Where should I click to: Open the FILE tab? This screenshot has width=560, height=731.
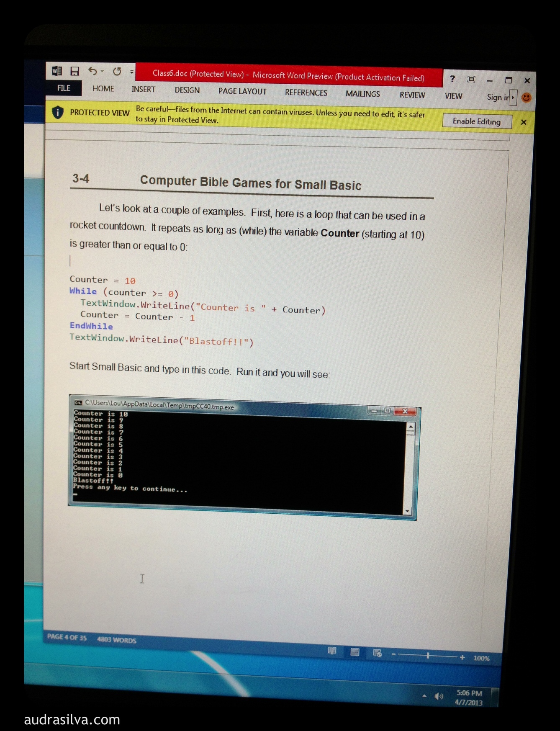click(64, 88)
